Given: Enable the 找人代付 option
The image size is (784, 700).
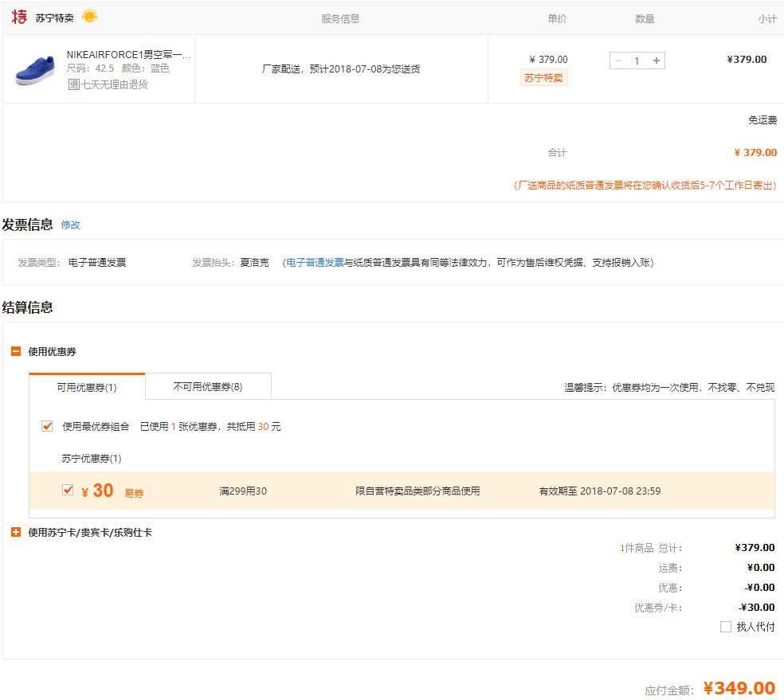Looking at the screenshot, I should 726,627.
